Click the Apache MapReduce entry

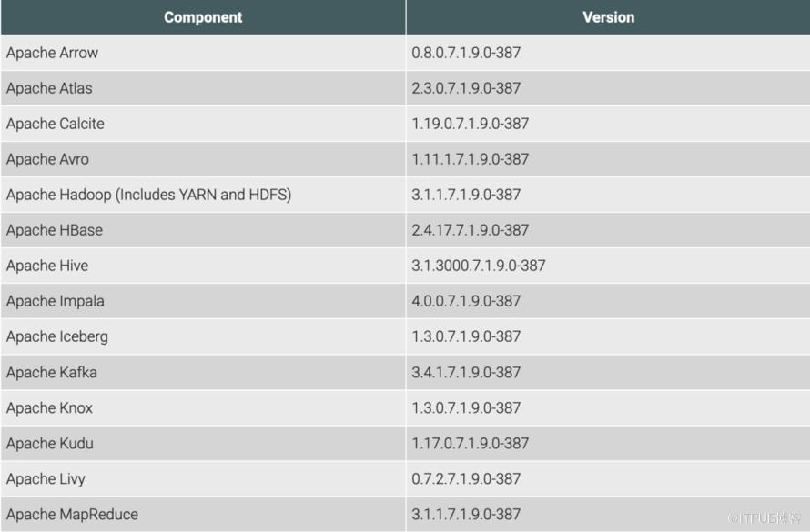pos(72,514)
